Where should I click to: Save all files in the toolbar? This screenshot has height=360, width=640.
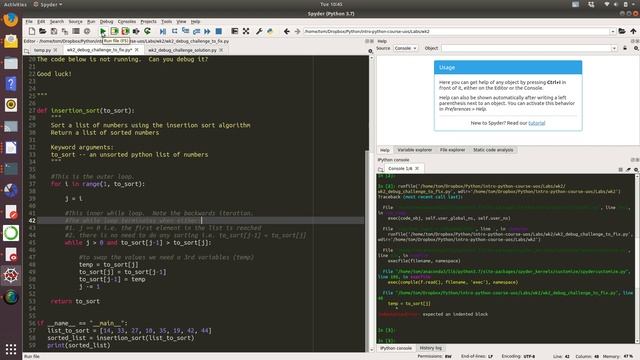[65, 31]
